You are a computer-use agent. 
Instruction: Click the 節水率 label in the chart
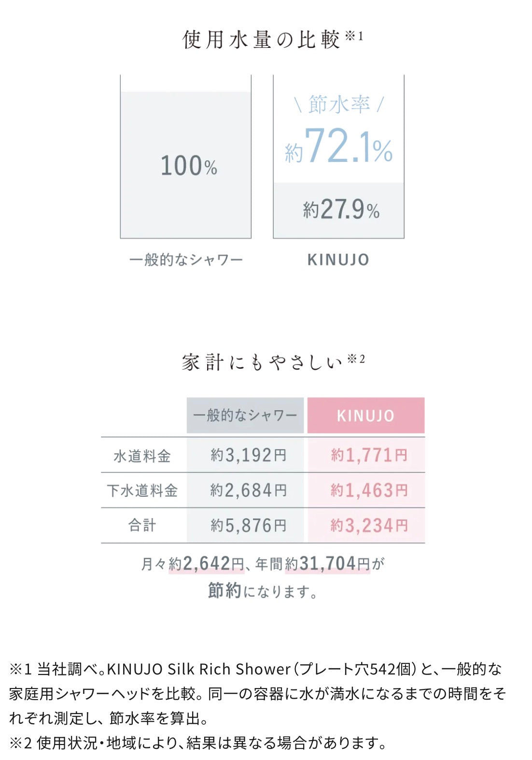pos(339,104)
